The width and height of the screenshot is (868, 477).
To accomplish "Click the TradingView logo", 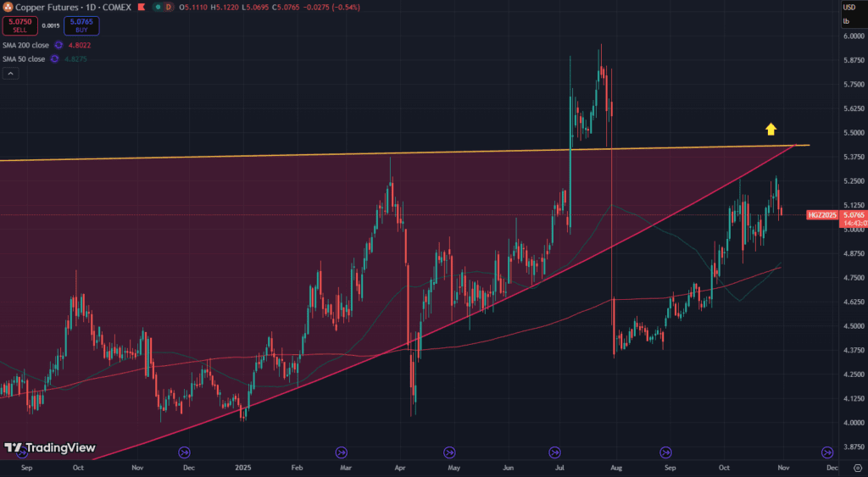I will 49,447.
